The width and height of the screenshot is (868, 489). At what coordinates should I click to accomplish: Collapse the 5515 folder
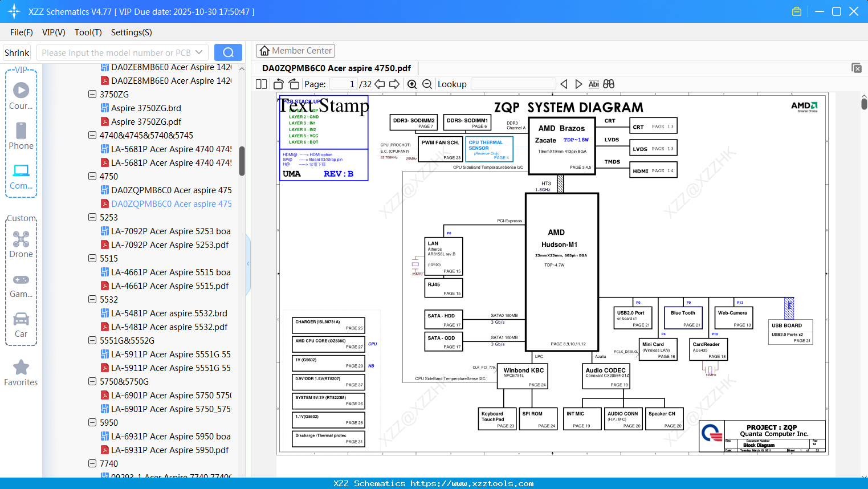coord(92,258)
